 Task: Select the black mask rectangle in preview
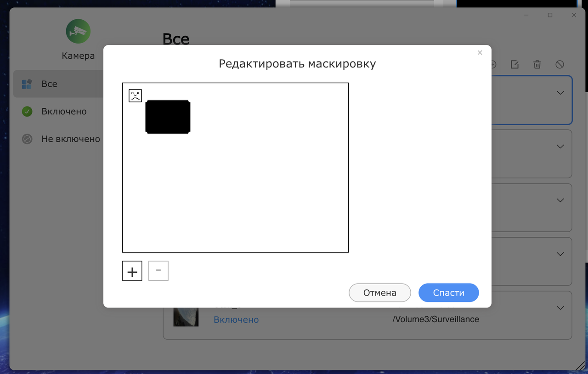pyautogui.click(x=168, y=117)
